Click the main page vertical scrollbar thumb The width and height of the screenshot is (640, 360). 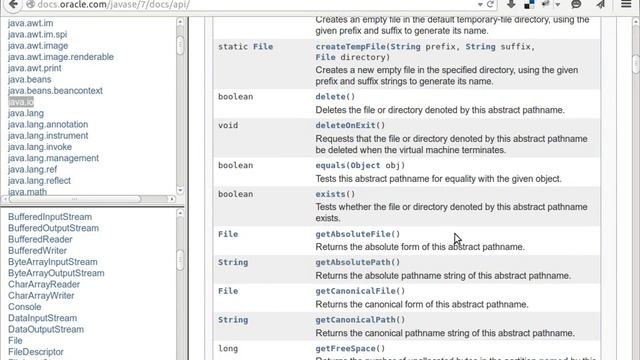636,63
